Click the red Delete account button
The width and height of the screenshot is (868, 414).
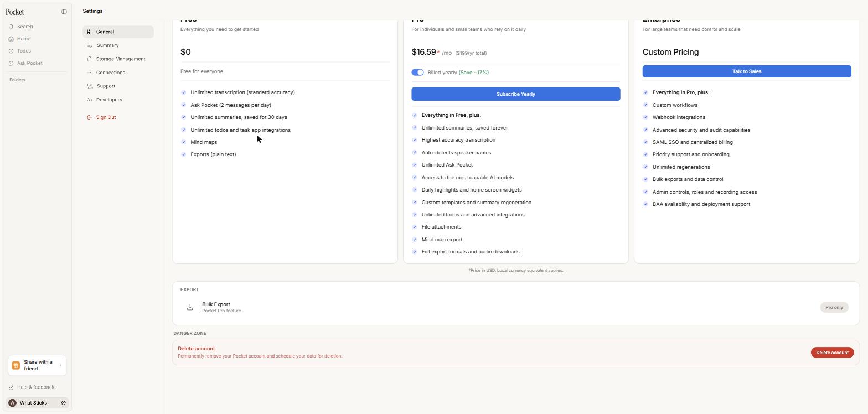[832, 353]
